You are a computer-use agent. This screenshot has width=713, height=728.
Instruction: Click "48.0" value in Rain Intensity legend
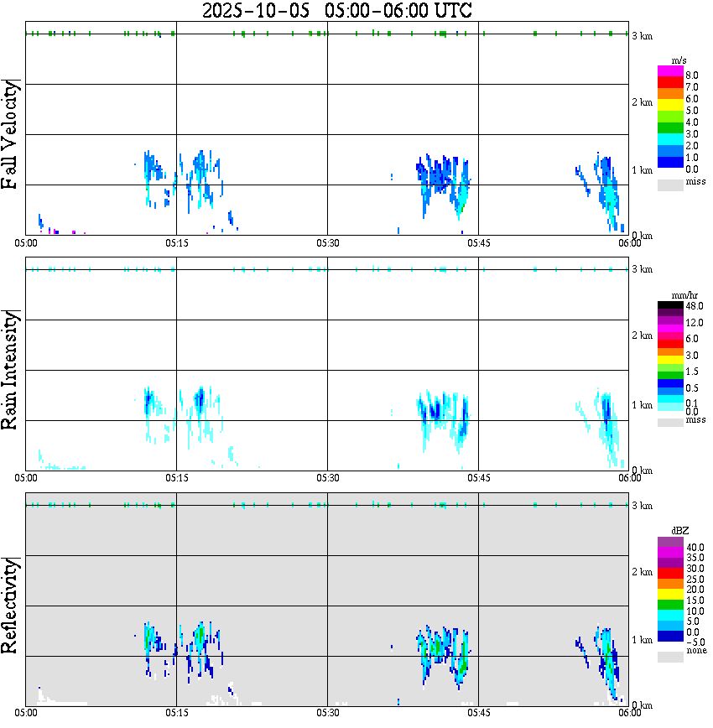tap(695, 306)
